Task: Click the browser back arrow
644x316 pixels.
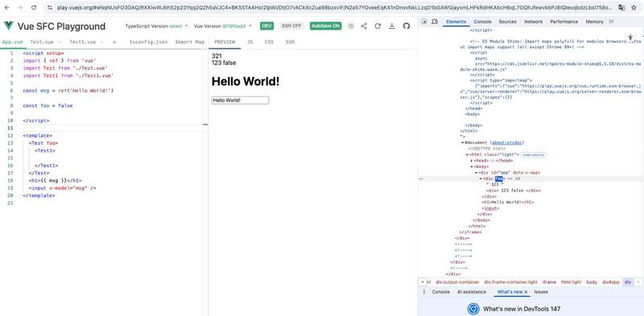Action: (x=7, y=7)
